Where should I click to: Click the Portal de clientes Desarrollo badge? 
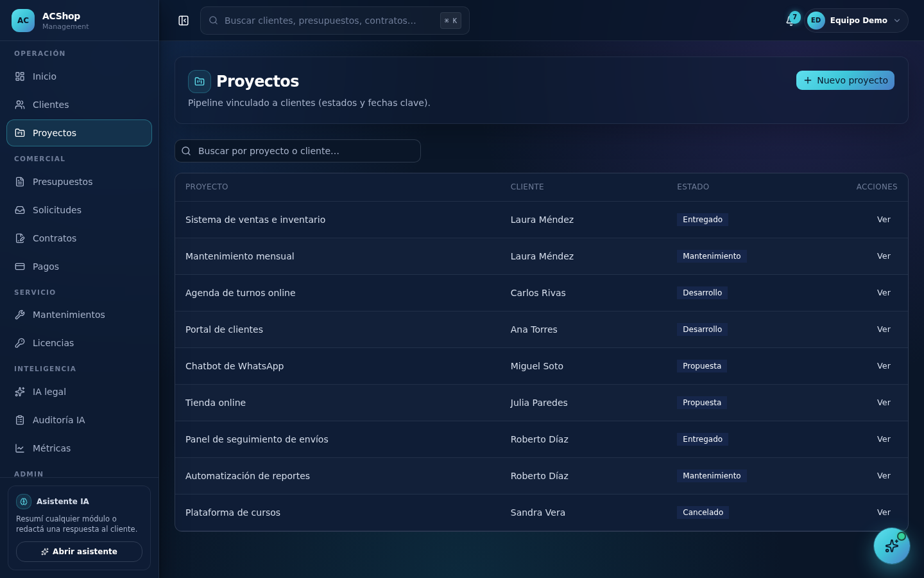tap(702, 329)
